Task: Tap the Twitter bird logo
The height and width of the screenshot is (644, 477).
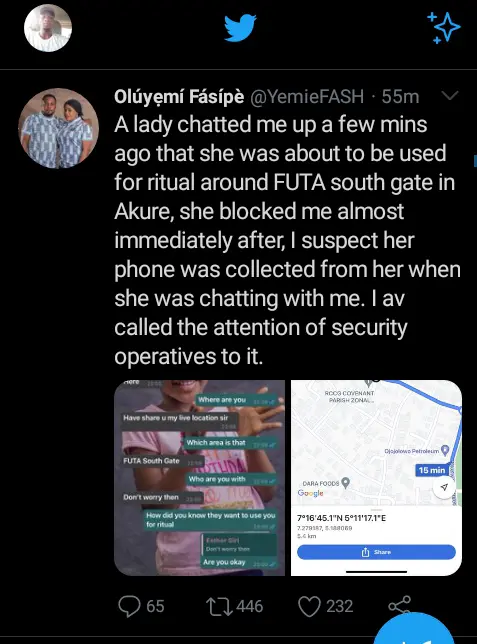Action: [x=240, y=28]
